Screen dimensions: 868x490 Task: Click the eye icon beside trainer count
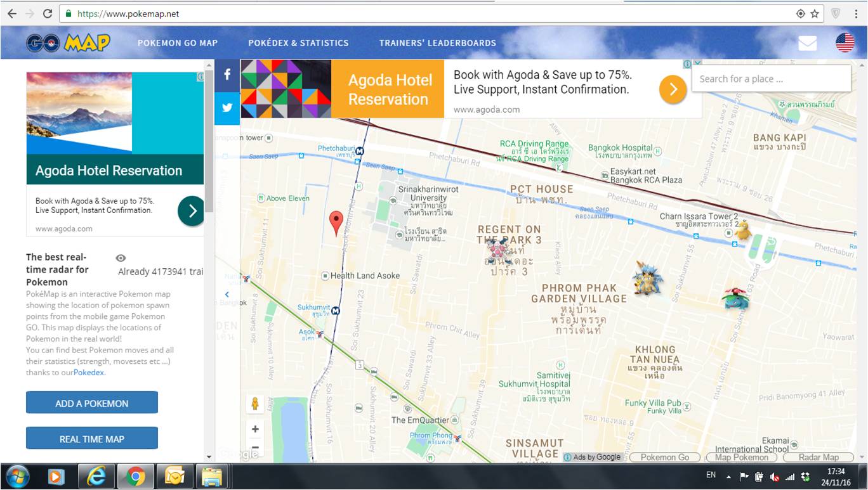point(121,258)
